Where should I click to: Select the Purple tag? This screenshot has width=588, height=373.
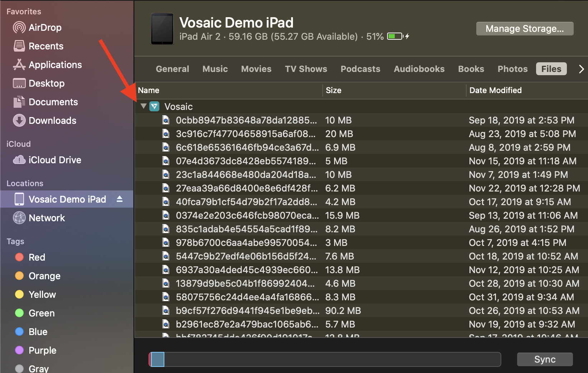pos(35,350)
